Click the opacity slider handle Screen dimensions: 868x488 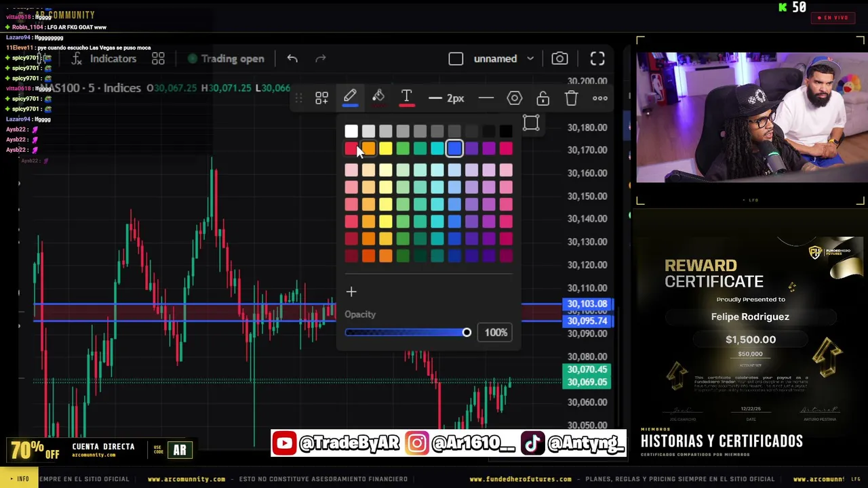point(467,332)
